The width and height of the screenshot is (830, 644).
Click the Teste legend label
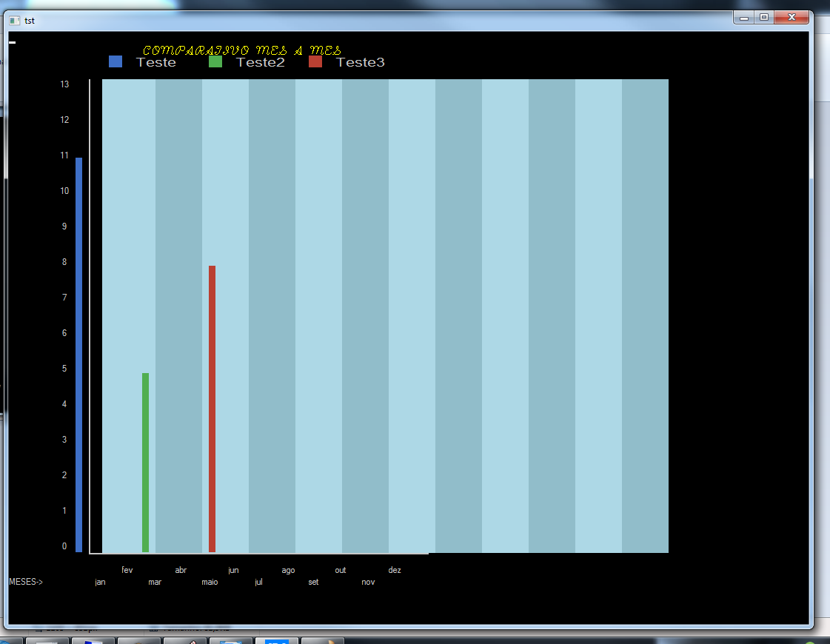point(156,62)
